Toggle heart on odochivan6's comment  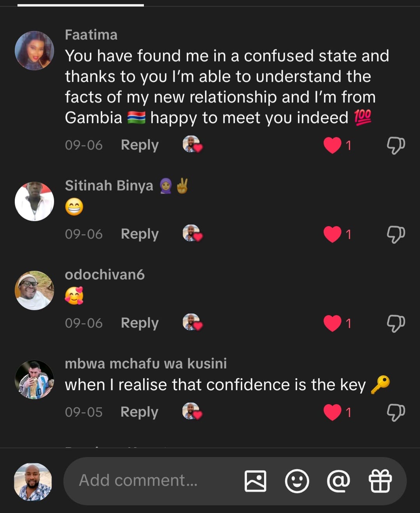332,323
